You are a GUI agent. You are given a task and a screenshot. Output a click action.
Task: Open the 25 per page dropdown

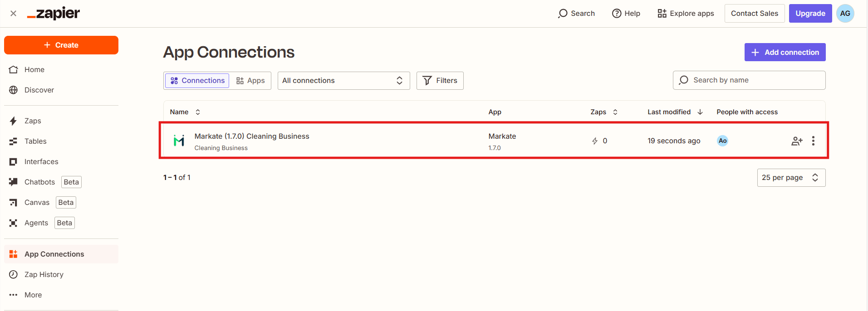click(x=791, y=178)
